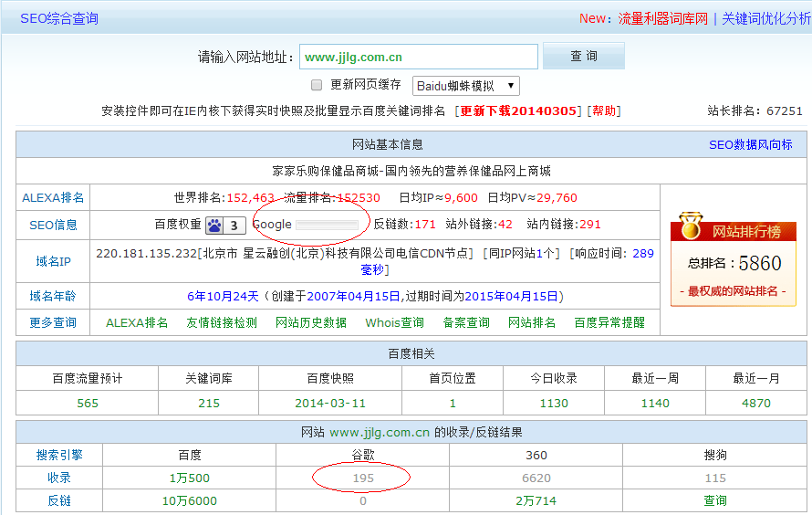Click the Baidu paw weight icon
Screen dimensions: 812x515
[x=214, y=226]
